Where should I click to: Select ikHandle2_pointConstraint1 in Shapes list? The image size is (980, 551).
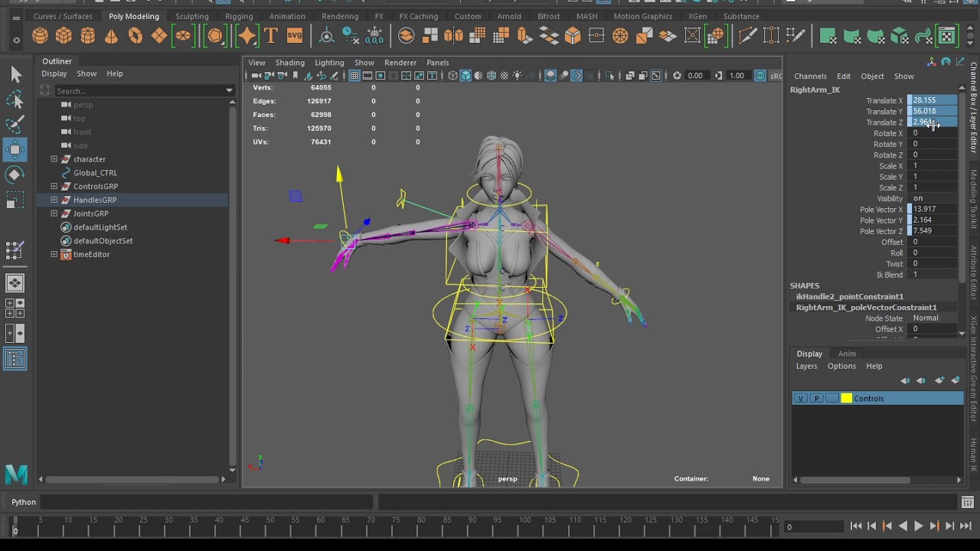pyautogui.click(x=850, y=297)
